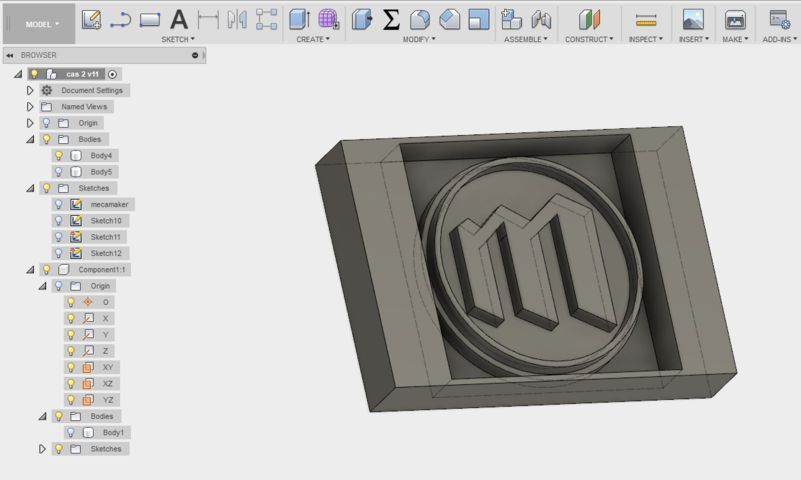Toggle visibility bulb of XY plane
The width and height of the screenshot is (801, 480).
[x=71, y=367]
